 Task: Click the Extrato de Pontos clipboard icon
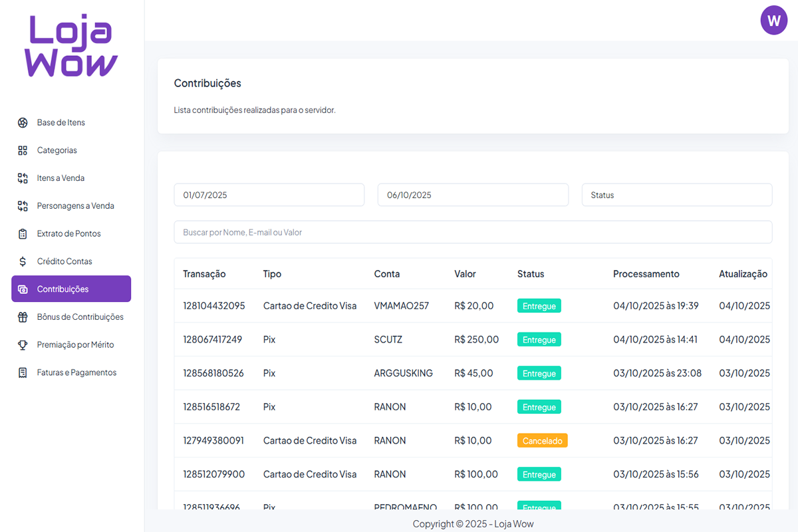coord(23,234)
